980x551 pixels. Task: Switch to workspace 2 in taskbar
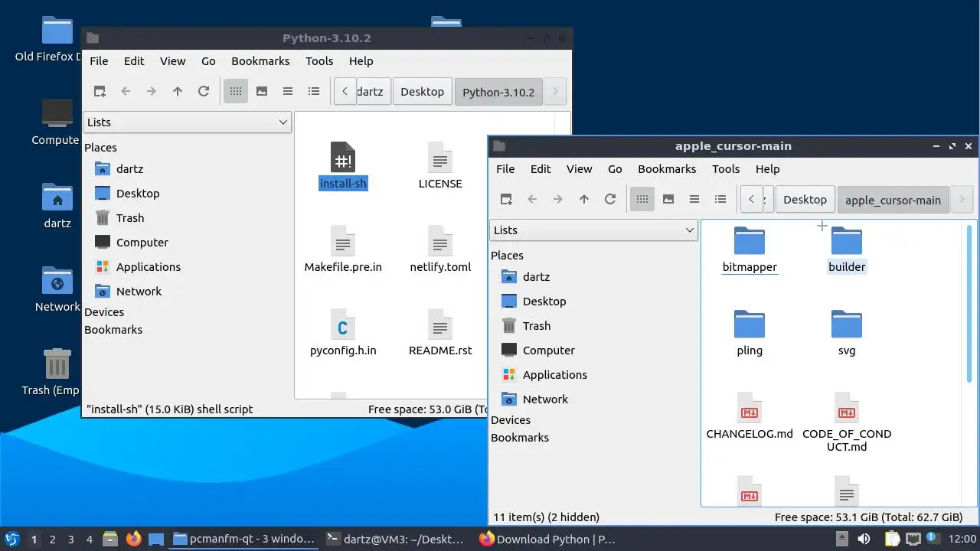[52, 540]
